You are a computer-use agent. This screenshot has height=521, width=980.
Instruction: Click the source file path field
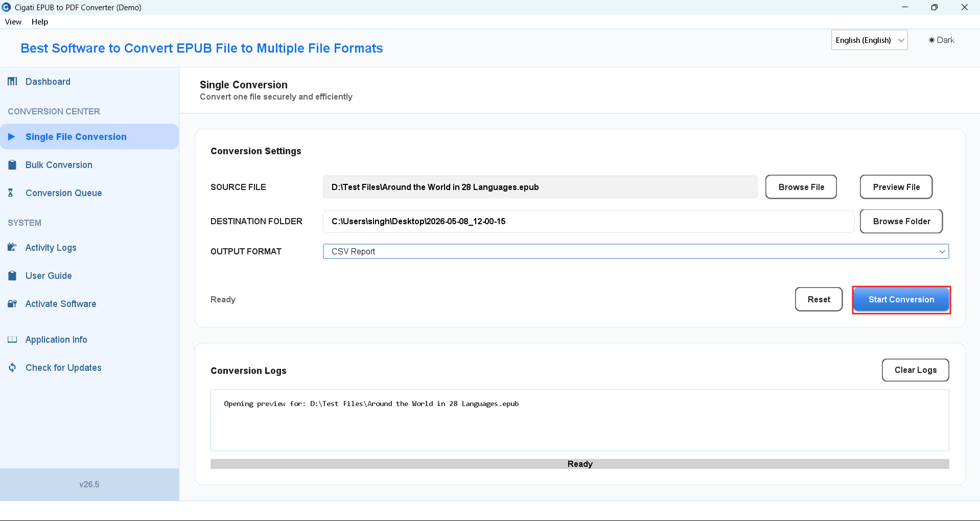point(540,187)
